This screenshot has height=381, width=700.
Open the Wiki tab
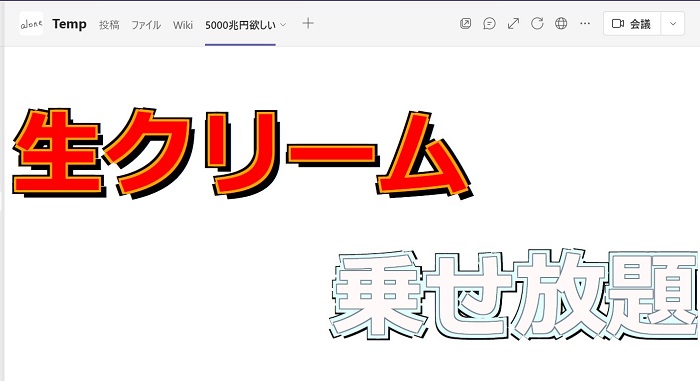point(183,25)
